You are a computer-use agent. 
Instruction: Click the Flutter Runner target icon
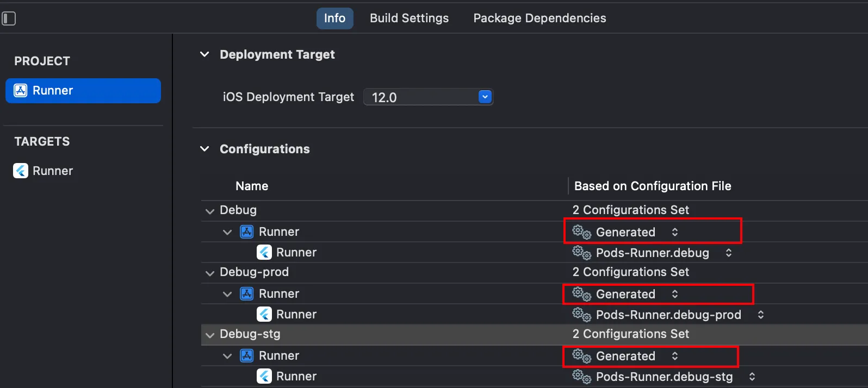[x=21, y=171]
